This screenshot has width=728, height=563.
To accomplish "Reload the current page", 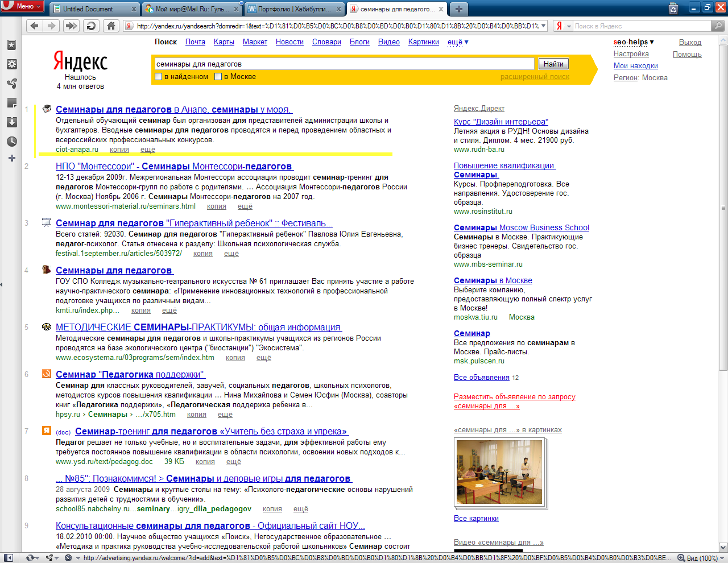I will coord(90,26).
